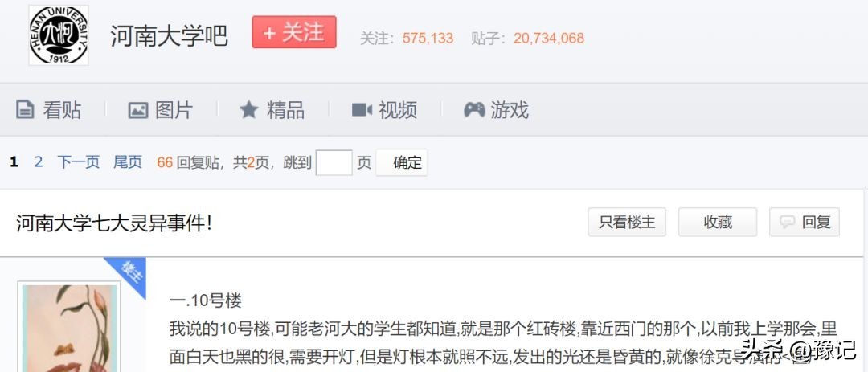Click the page number input box
This screenshot has height=372, width=868.
click(334, 163)
